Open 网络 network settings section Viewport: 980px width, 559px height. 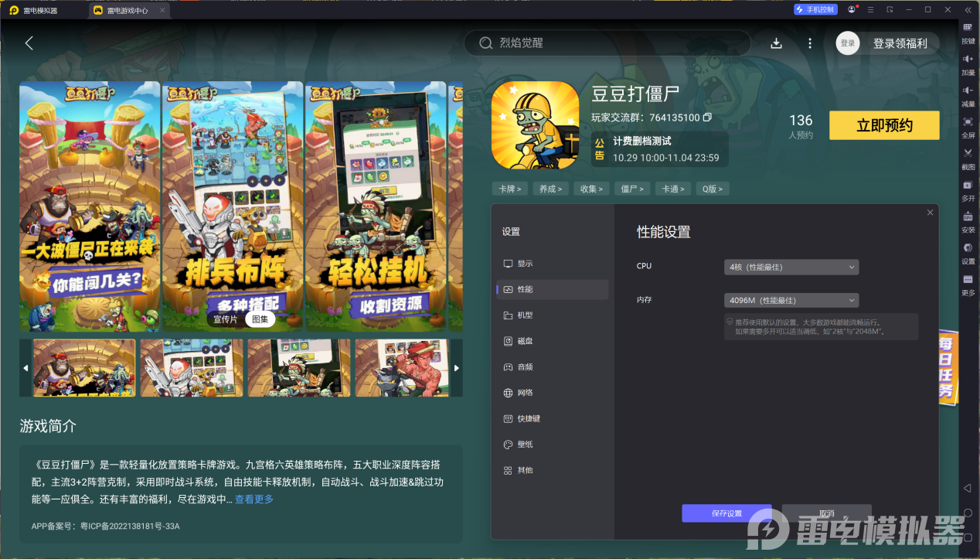(x=525, y=393)
